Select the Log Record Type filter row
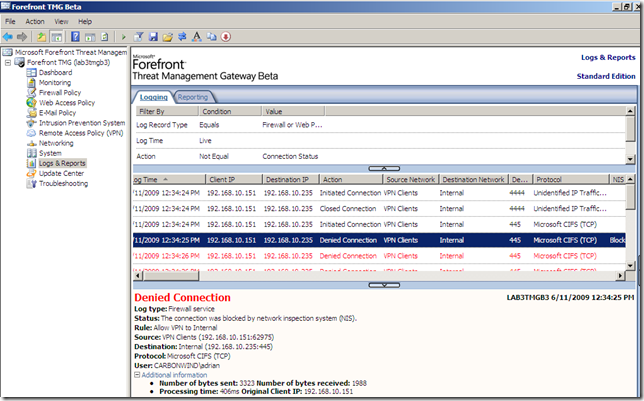Viewport: 644px width, 401px height. (x=380, y=125)
